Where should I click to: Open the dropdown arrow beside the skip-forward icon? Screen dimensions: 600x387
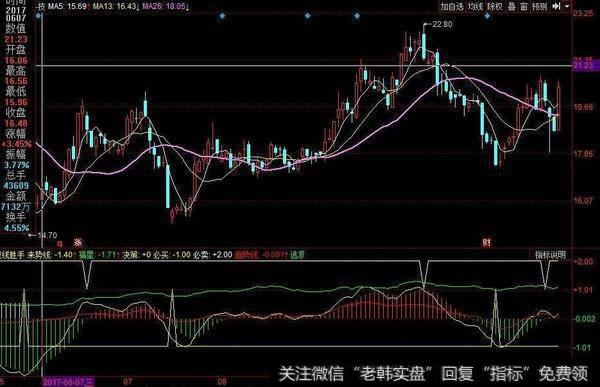coord(567,7)
